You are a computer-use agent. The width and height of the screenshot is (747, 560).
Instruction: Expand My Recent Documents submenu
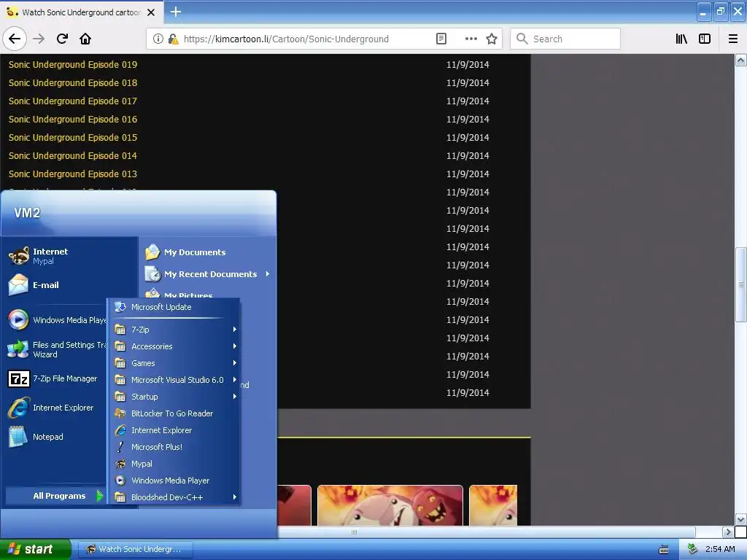[209, 274]
